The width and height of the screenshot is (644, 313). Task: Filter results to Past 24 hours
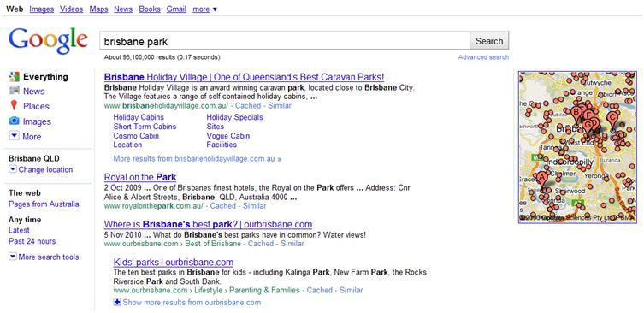32,241
